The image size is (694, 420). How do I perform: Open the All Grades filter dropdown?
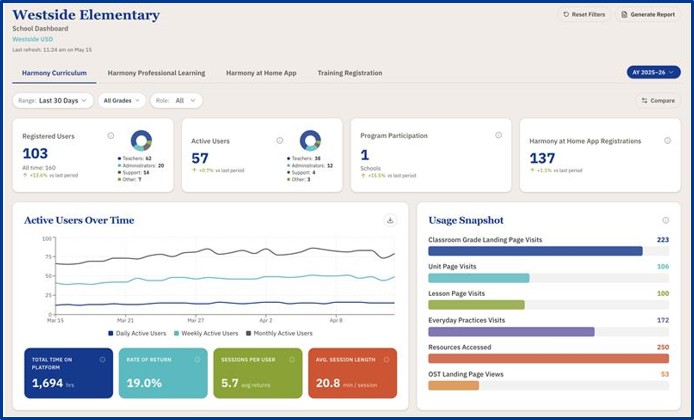(x=122, y=100)
